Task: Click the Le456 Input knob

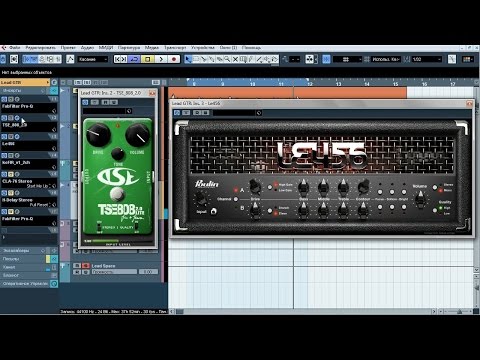Action: click(201, 199)
